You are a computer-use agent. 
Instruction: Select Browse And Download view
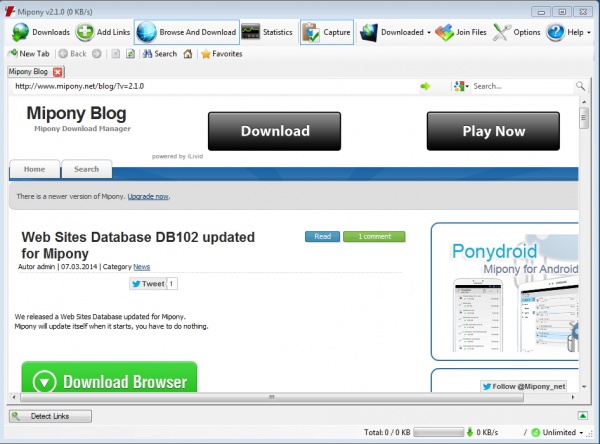[187, 32]
